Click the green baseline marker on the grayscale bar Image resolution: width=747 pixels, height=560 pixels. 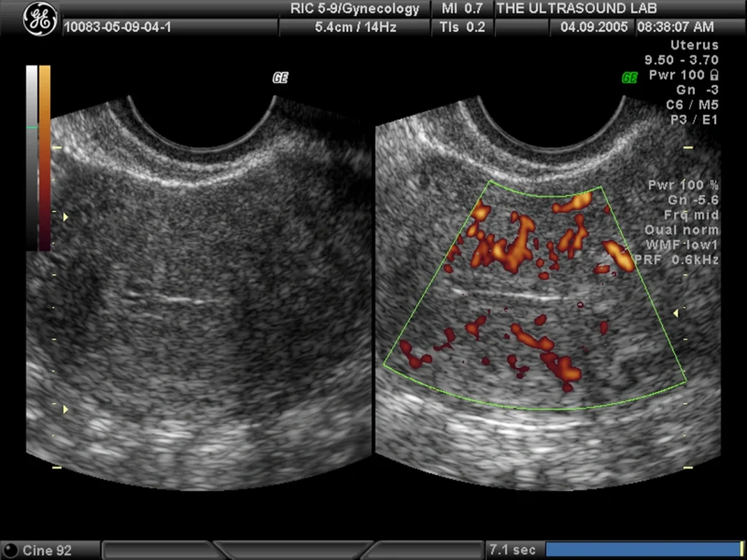(x=31, y=128)
